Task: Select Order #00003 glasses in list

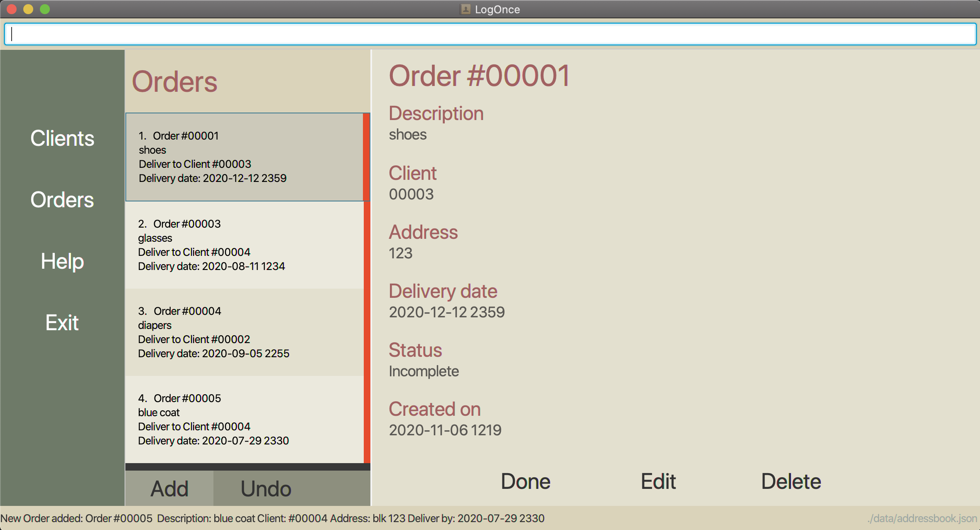Action: [244, 245]
